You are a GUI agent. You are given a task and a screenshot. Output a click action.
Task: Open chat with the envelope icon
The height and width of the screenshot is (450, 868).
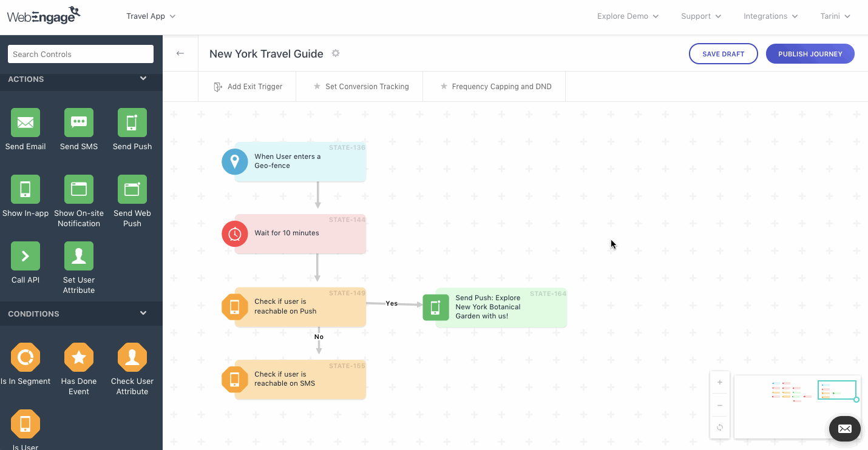[x=844, y=429]
